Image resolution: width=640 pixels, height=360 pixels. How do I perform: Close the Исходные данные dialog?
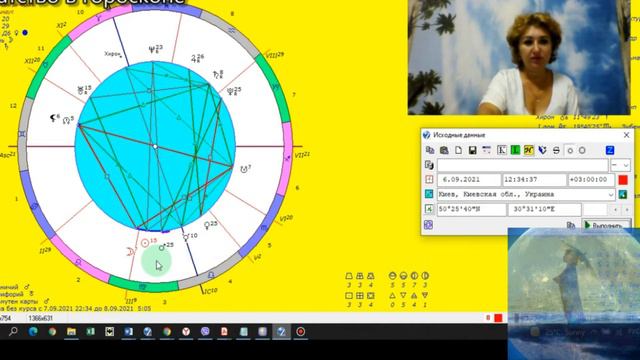point(627,135)
